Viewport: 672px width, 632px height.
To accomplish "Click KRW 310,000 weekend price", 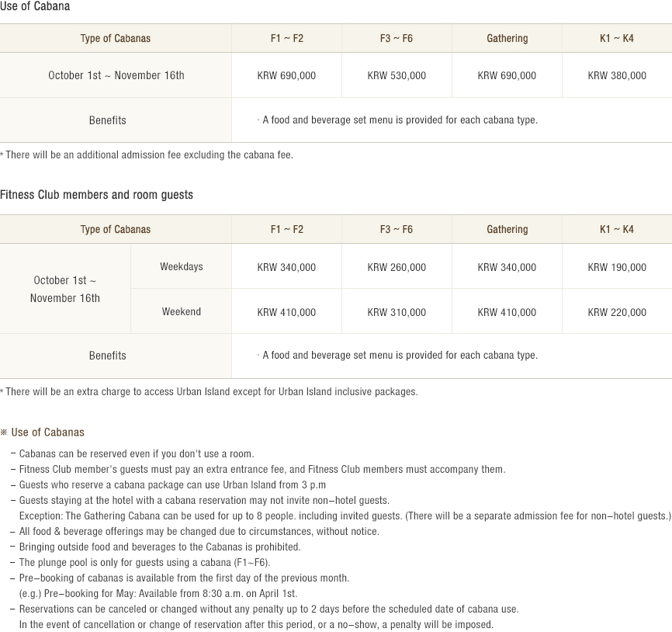I will (397, 312).
